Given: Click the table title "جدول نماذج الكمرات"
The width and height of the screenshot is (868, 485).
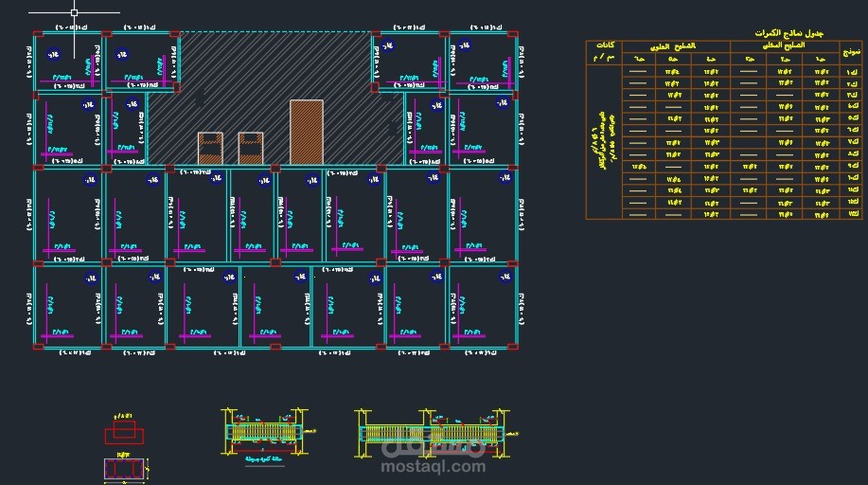Looking at the screenshot, I should click(x=788, y=33).
